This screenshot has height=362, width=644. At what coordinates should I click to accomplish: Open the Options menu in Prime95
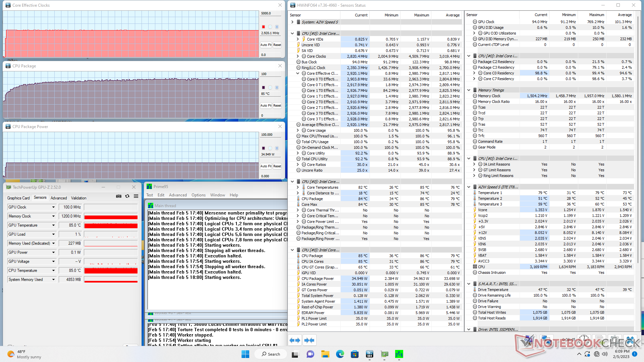(198, 195)
